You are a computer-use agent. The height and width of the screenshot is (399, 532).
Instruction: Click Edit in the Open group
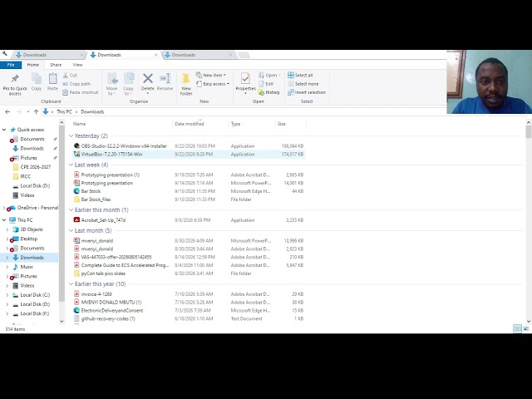(266, 84)
